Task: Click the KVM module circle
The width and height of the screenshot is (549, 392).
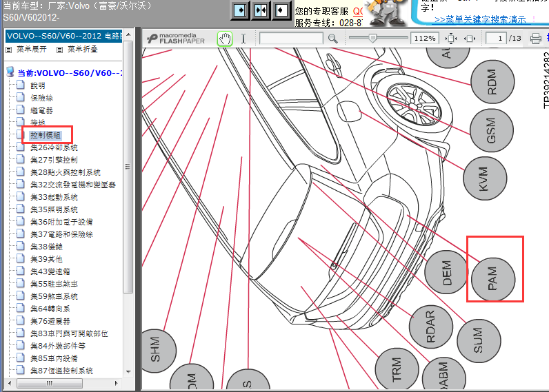Action: (x=485, y=178)
